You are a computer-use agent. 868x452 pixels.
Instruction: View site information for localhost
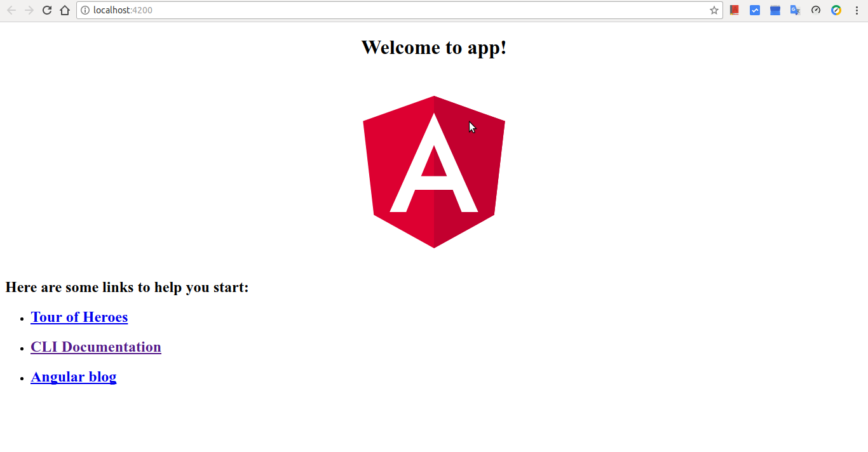tap(85, 10)
